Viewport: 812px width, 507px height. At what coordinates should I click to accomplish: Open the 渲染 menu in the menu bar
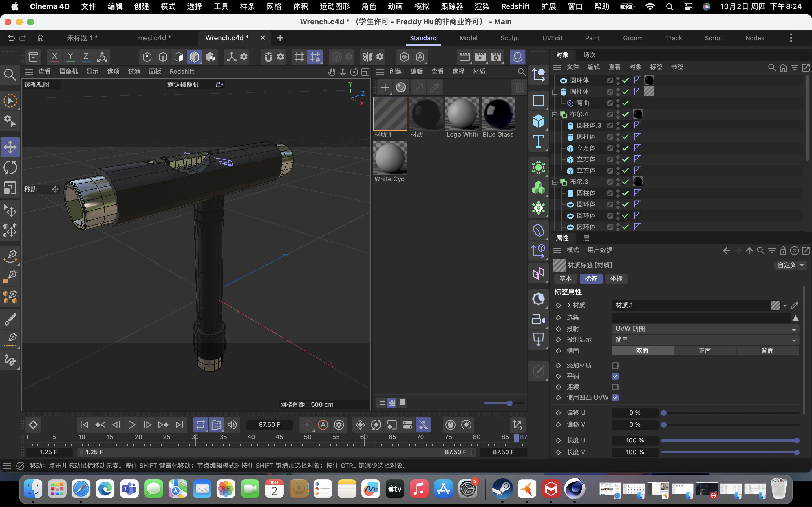point(482,6)
